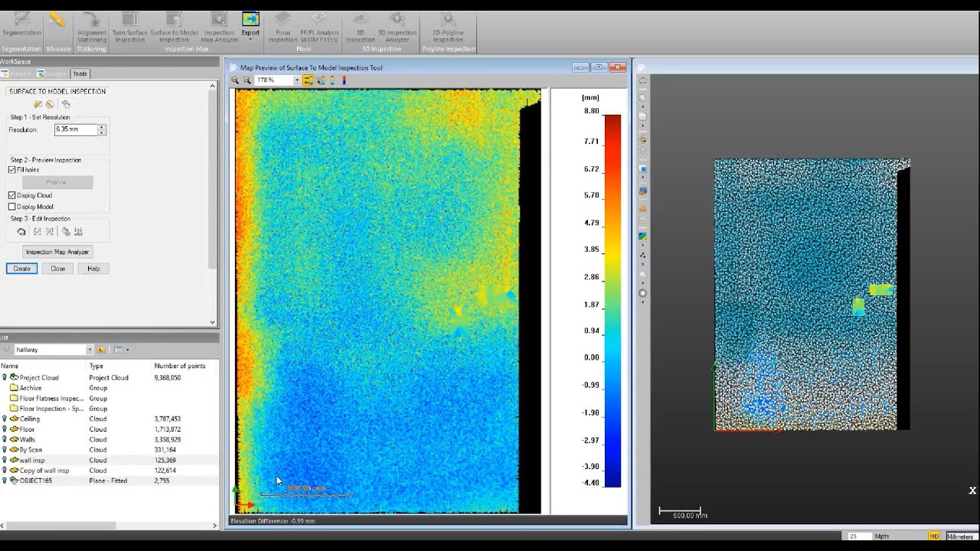The width and height of the screenshot is (980, 551).
Task: Click the Help button
Action: click(93, 269)
